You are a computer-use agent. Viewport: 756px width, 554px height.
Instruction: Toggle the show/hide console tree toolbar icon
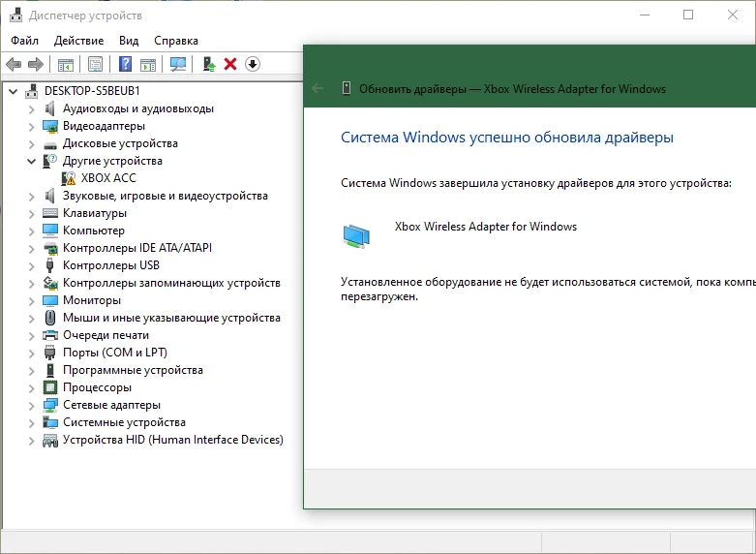66,64
